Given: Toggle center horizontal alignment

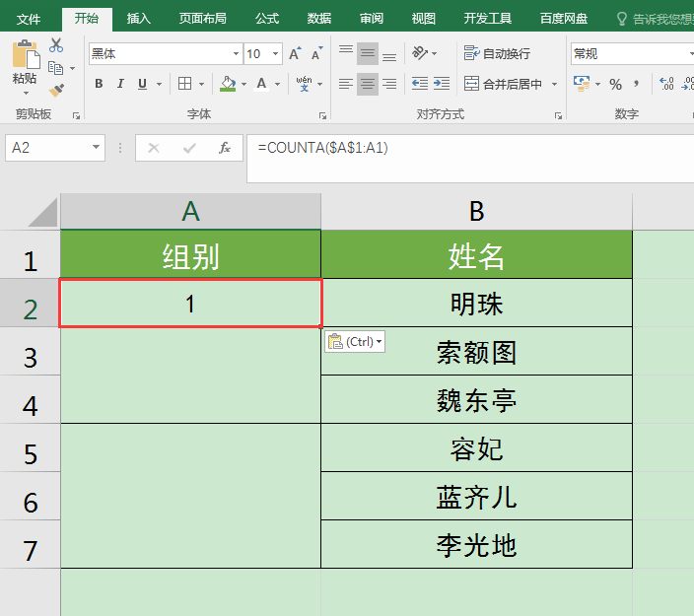Looking at the screenshot, I should (368, 84).
